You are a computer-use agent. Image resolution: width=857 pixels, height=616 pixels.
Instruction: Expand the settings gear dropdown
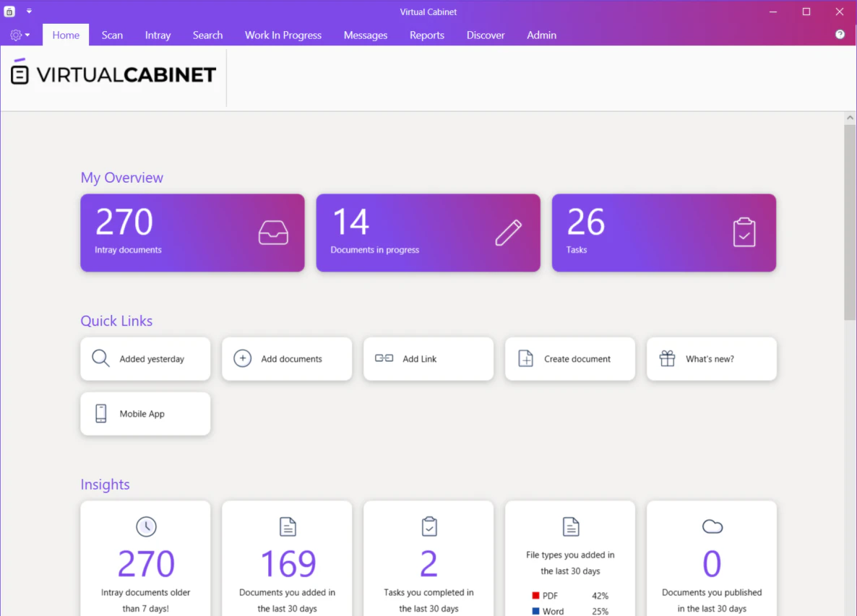click(x=21, y=34)
